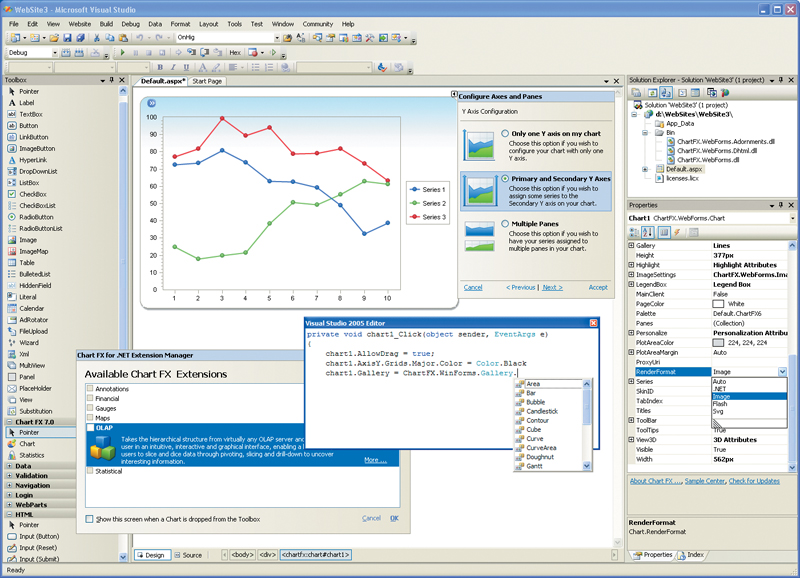The image size is (800, 578).
Task: Click the Save floppy disk toolbar icon
Action: [67, 38]
